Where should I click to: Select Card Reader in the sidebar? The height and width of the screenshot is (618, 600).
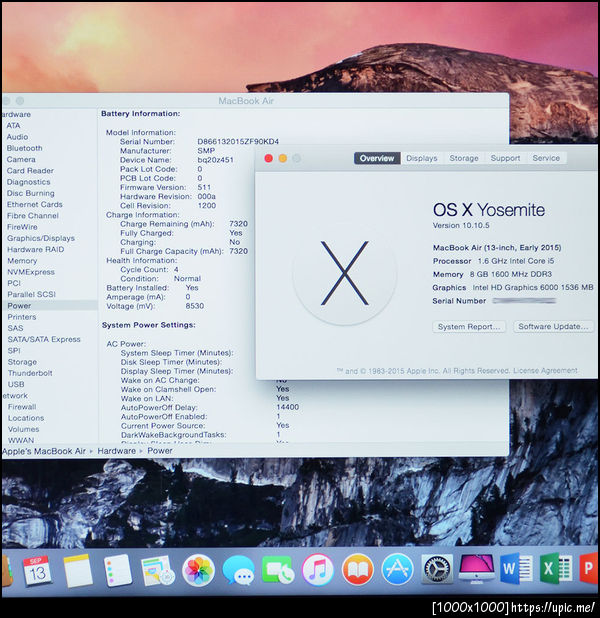pyautogui.click(x=30, y=171)
